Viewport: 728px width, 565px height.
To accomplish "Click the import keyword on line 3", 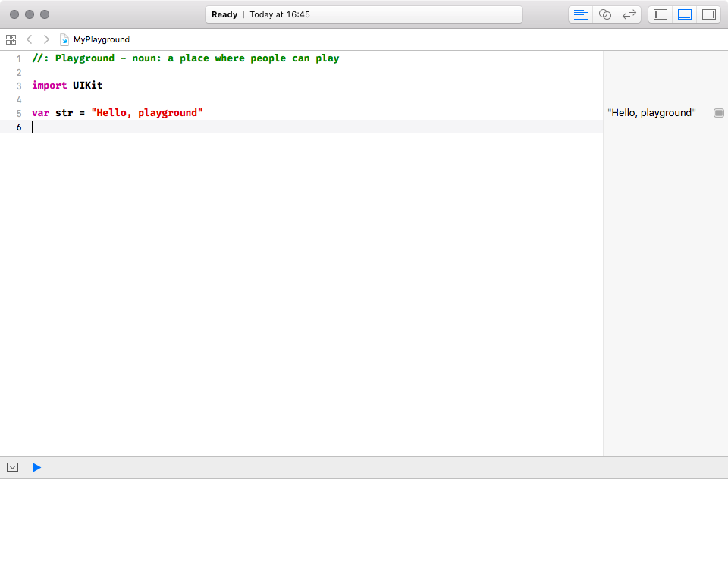I will click(49, 86).
